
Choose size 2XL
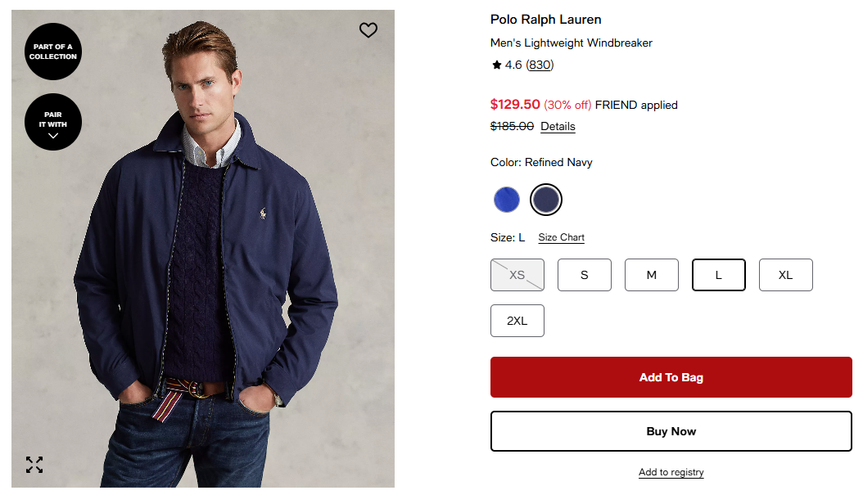pyautogui.click(x=517, y=321)
